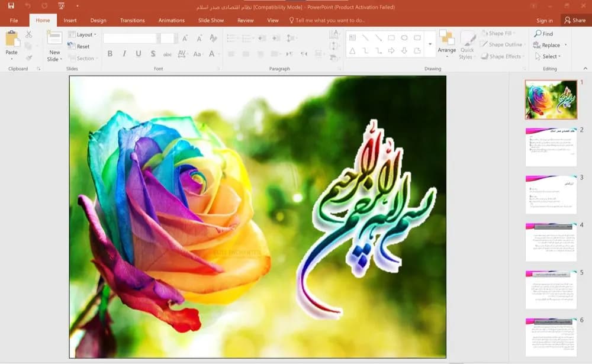592x364 pixels.
Task: Click the Tell me what you want field
Action: 327,20
